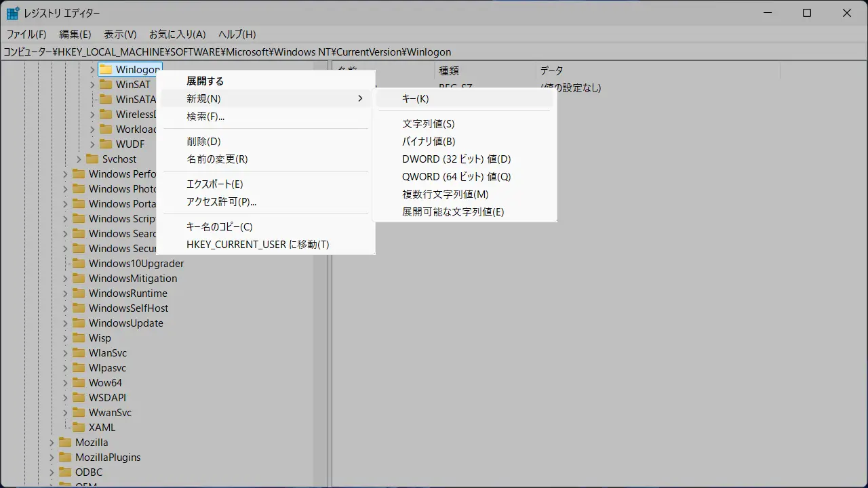Screen dimensions: 868x488
Task: Click the Windows10Upgrader folder icon
Action: pyautogui.click(x=79, y=264)
